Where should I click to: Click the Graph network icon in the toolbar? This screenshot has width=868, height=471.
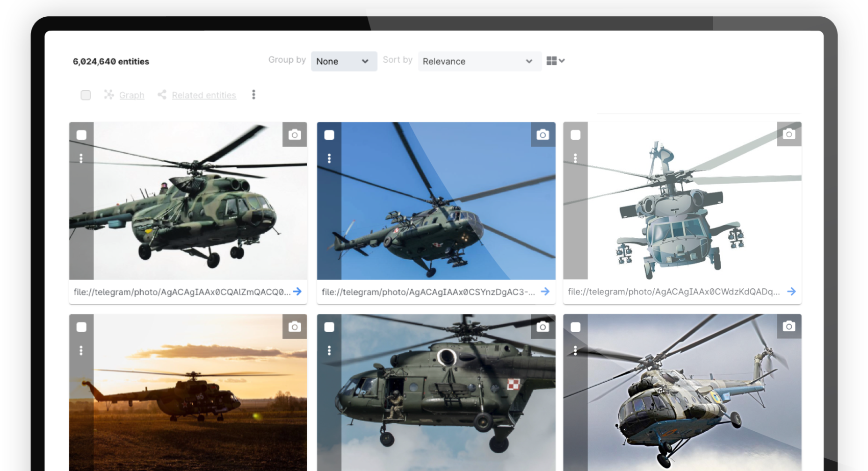[109, 95]
